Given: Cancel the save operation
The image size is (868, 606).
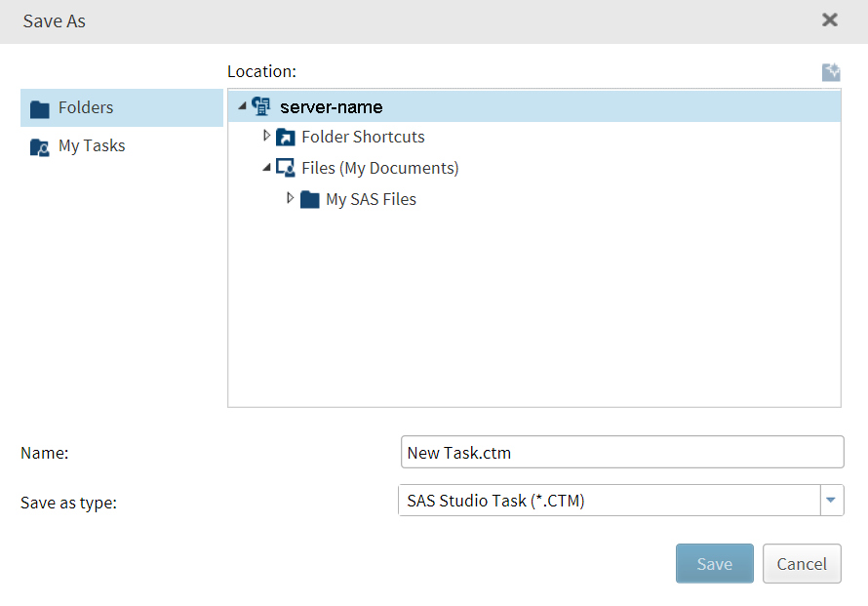Looking at the screenshot, I should pos(801,563).
